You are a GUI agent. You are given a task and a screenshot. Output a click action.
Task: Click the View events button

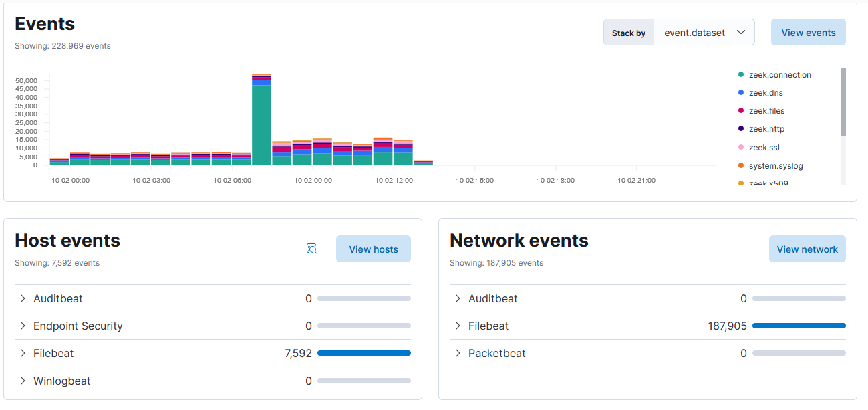coord(808,33)
